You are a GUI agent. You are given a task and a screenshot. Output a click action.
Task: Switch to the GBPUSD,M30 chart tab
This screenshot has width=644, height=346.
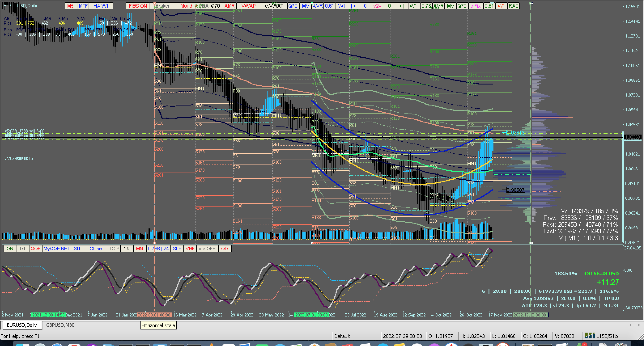60,325
